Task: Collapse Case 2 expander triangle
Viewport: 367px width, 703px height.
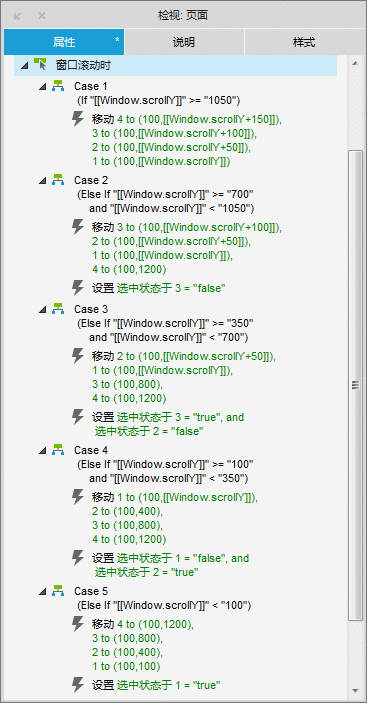Action: pyautogui.click(x=43, y=180)
